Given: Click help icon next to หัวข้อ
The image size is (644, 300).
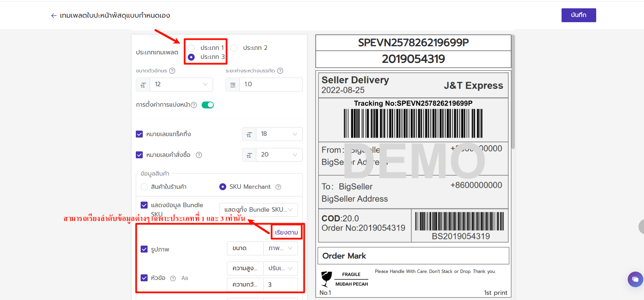Looking at the screenshot, I should coord(173,278).
